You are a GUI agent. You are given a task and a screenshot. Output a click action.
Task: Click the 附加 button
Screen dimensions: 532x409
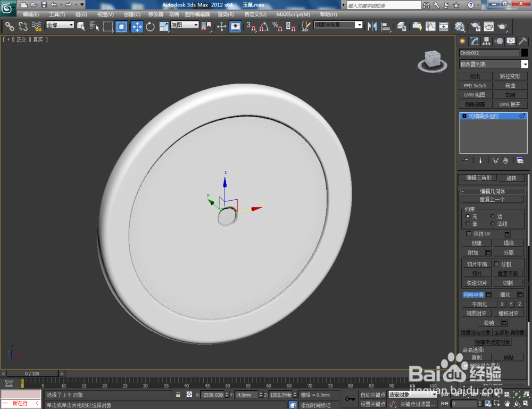click(x=473, y=252)
